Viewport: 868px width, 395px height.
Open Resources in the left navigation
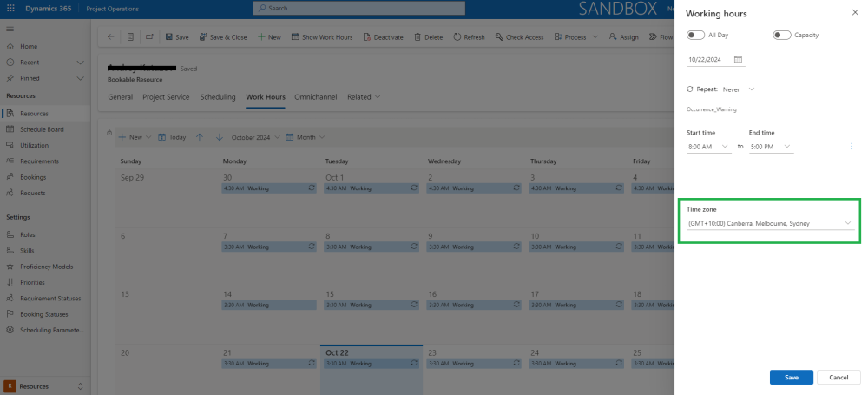coord(34,114)
